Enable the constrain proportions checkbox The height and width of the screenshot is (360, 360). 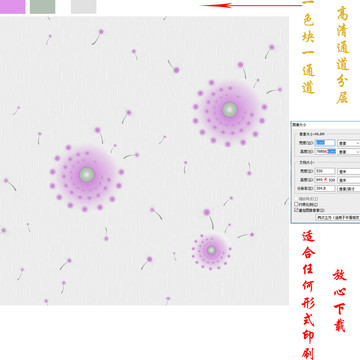[x=296, y=204]
